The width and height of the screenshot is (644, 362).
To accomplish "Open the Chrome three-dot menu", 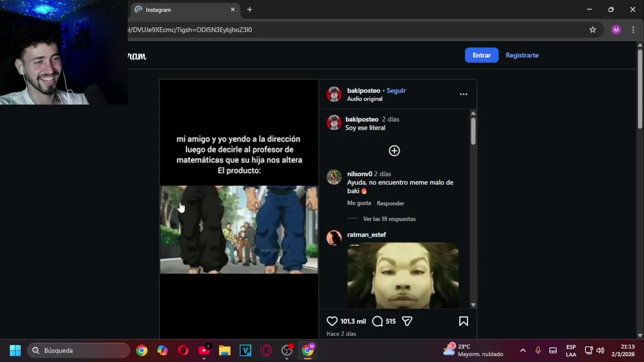I will pyautogui.click(x=633, y=30).
